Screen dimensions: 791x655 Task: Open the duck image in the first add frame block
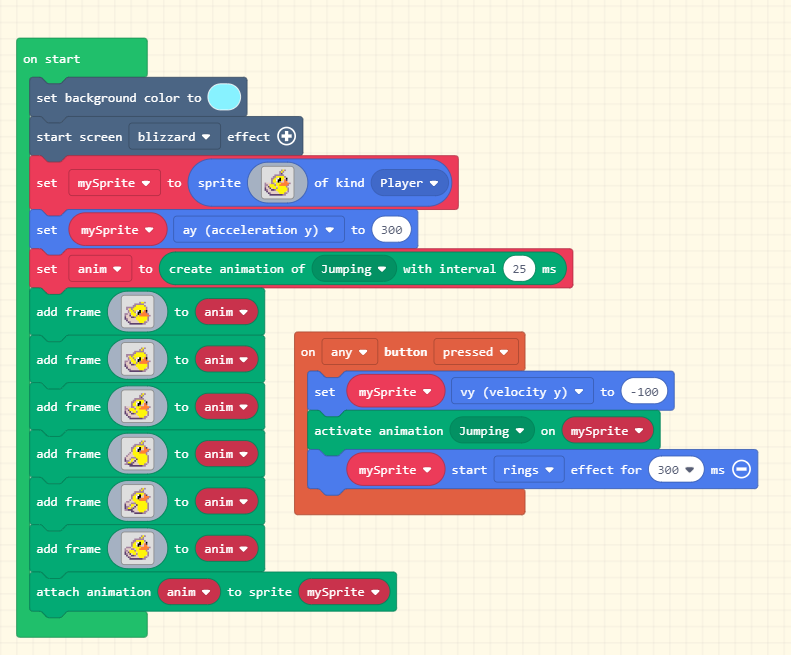(x=137, y=312)
